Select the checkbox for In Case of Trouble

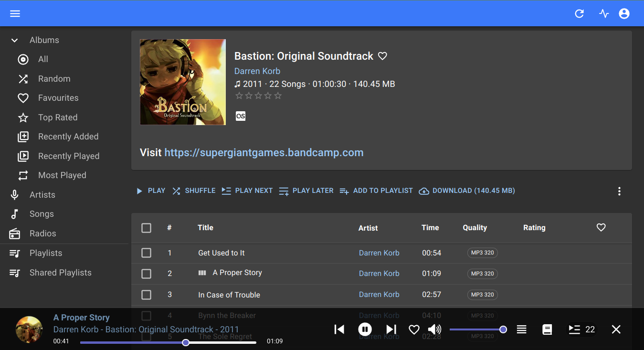(x=147, y=295)
